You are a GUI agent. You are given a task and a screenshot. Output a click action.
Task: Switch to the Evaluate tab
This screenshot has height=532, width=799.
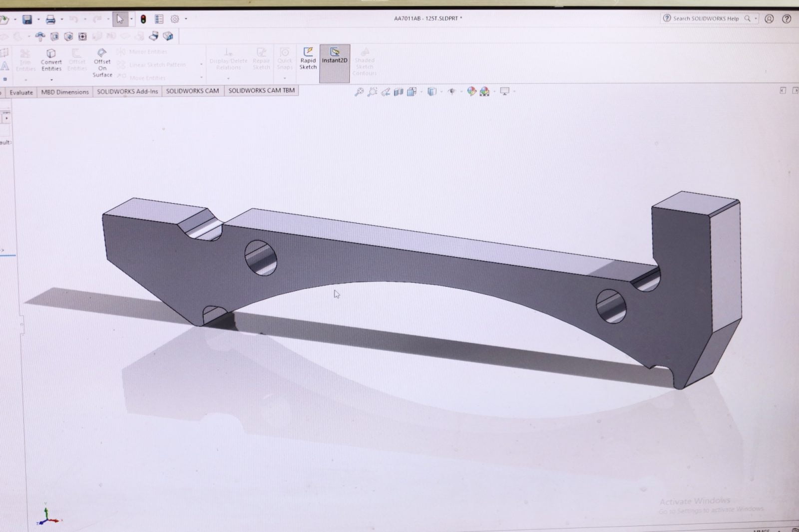click(21, 92)
